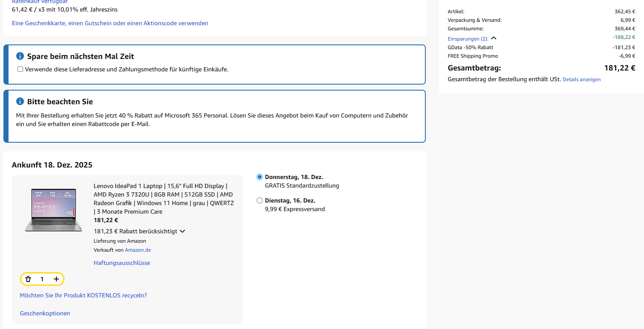Click the quantity number in the stepper
This screenshot has width=644, height=329.
pyautogui.click(x=42, y=279)
